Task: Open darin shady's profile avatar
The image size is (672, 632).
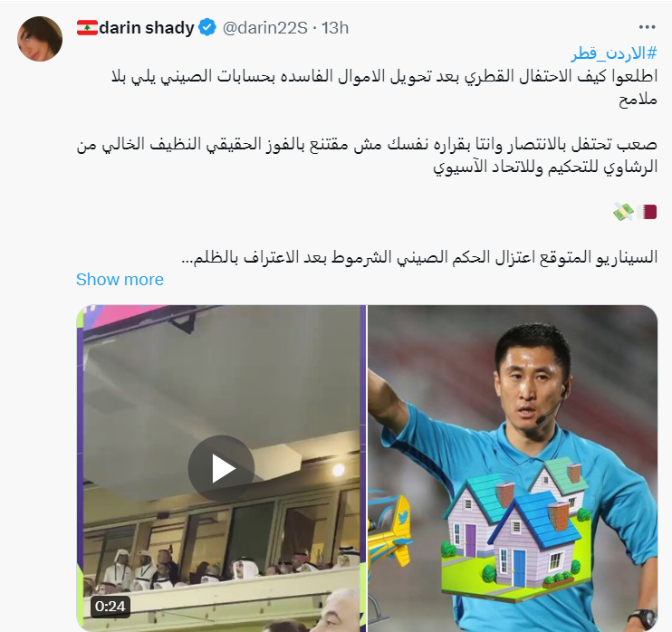Action: click(40, 39)
